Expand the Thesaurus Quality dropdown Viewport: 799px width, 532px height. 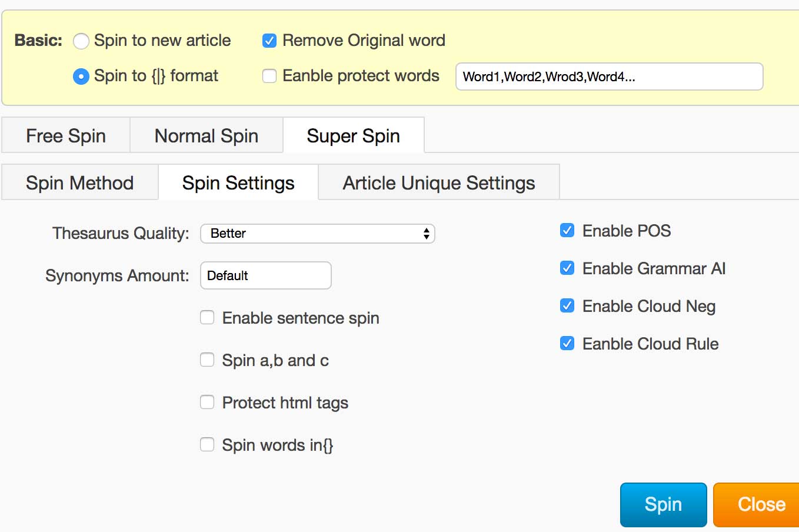point(318,234)
